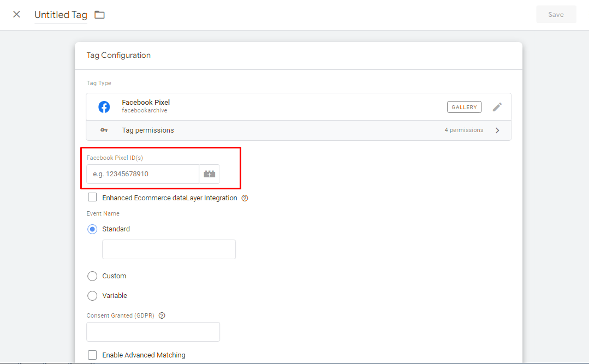The image size is (589, 364).
Task: Click the folder icon next to Untitled Tag
Action: pyautogui.click(x=99, y=15)
